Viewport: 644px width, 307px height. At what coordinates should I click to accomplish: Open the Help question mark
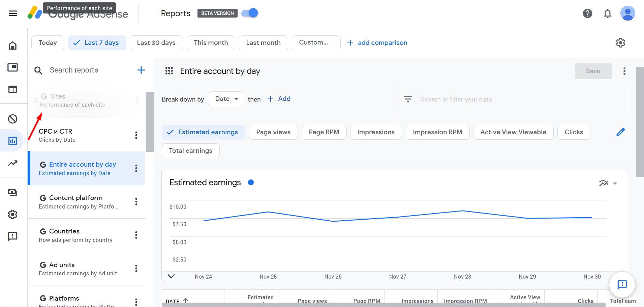tap(587, 13)
